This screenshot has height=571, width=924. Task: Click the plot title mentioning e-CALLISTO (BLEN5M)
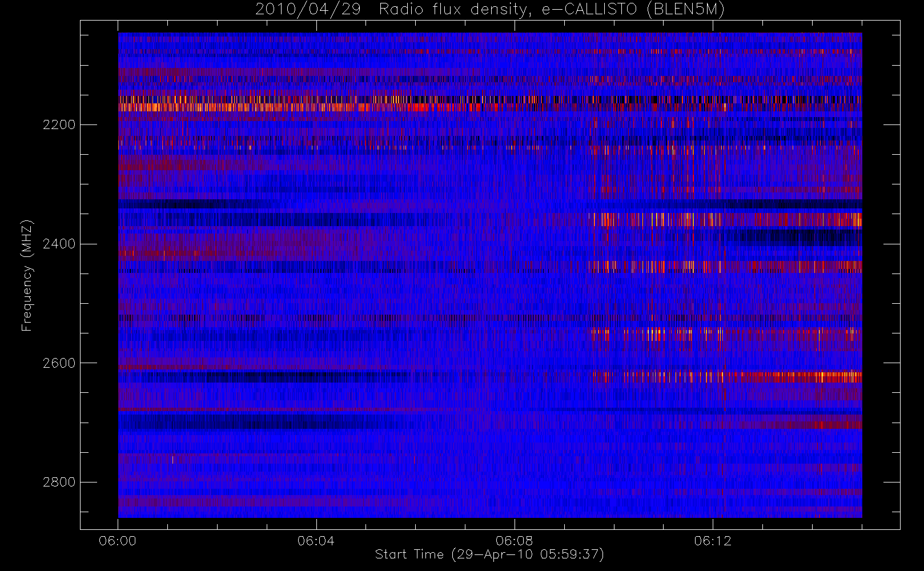click(490, 10)
